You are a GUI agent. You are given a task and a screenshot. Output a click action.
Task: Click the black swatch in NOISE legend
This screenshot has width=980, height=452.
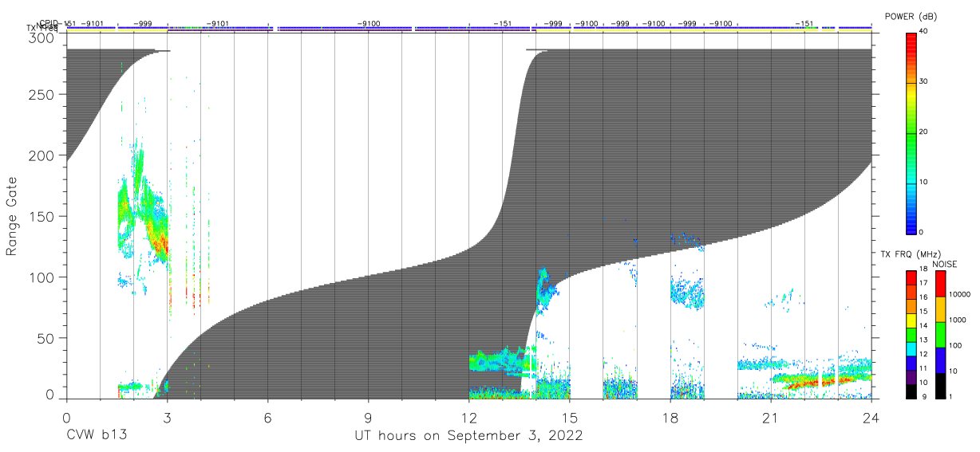[x=941, y=386]
